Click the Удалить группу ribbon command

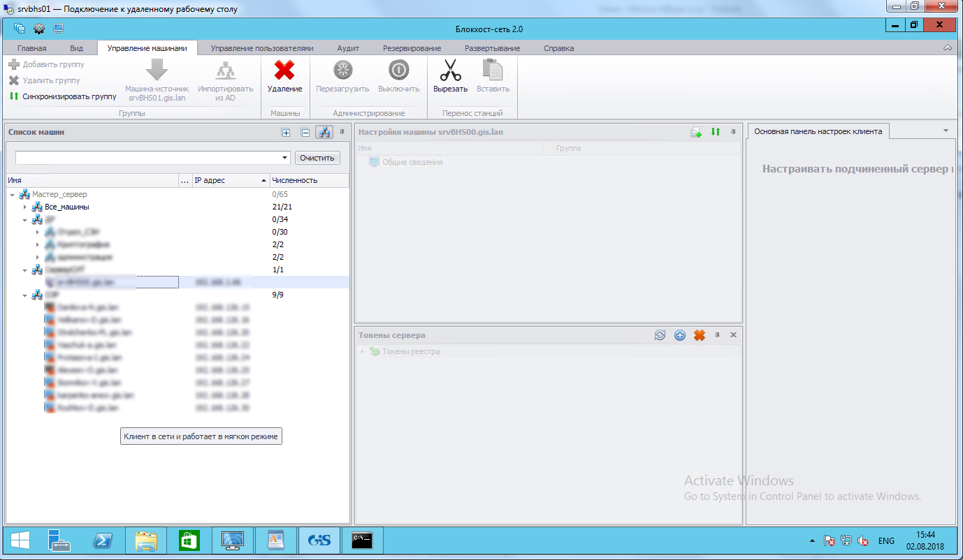pyautogui.click(x=44, y=80)
